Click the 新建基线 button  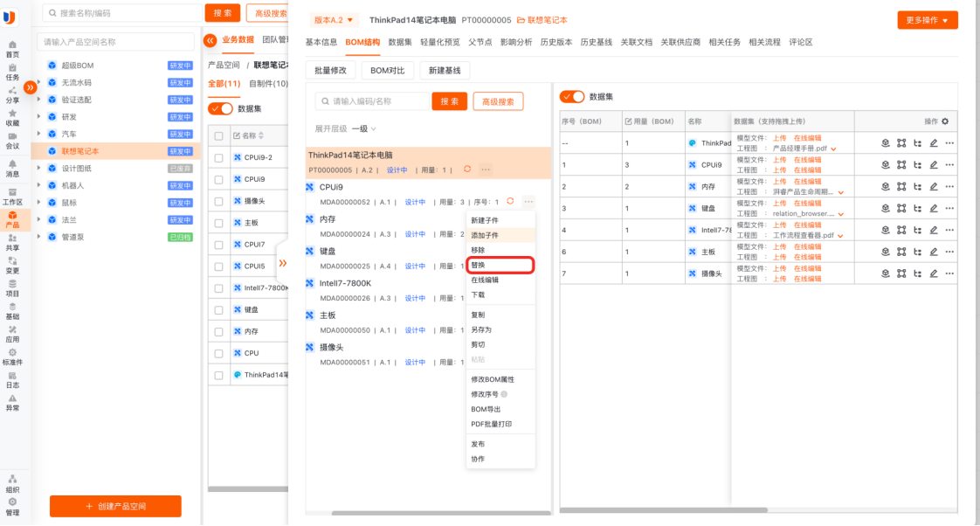(445, 71)
